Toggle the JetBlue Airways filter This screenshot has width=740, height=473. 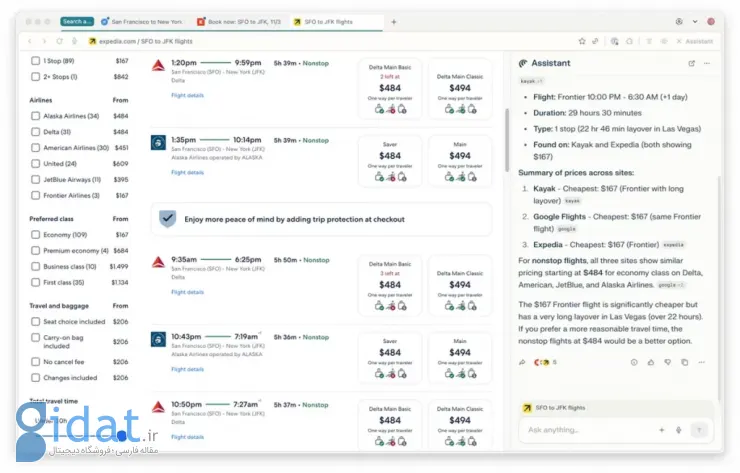(x=36, y=180)
